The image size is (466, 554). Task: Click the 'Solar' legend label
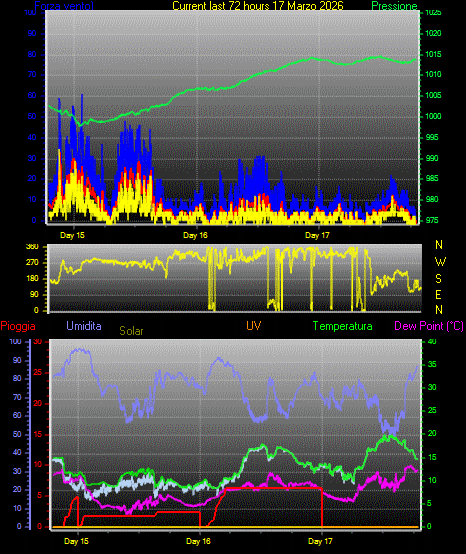point(131,331)
